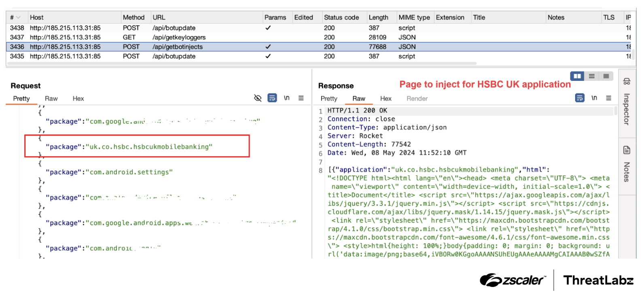Click /api/getkeyloggers URL cell
644x297 pixels.
click(179, 37)
